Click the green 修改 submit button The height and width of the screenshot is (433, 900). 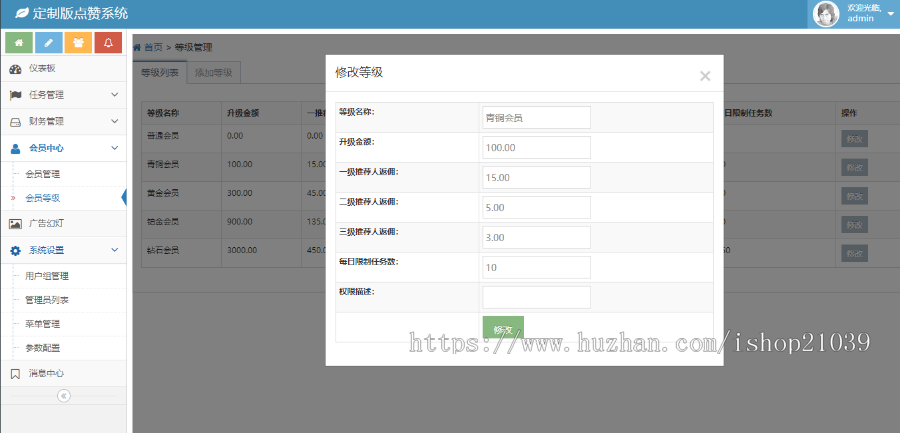[x=503, y=329]
